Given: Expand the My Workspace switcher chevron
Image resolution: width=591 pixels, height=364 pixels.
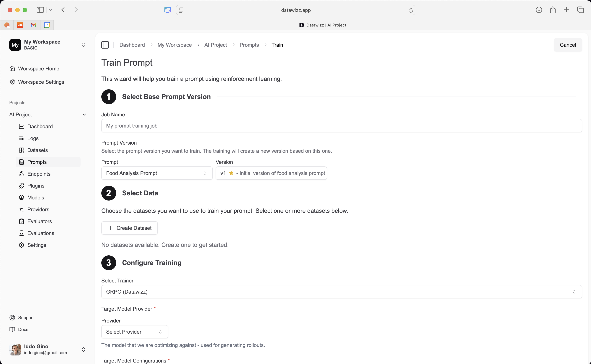Looking at the screenshot, I should pos(83,45).
